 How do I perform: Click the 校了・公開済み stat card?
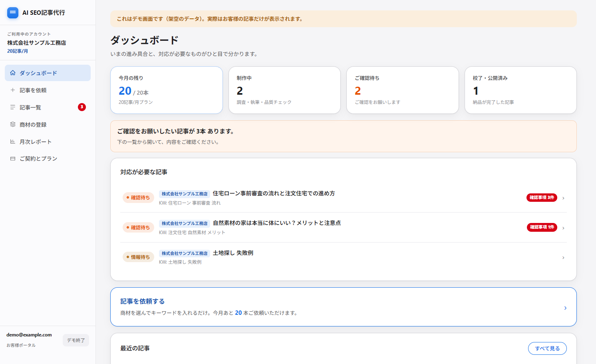[x=521, y=90]
